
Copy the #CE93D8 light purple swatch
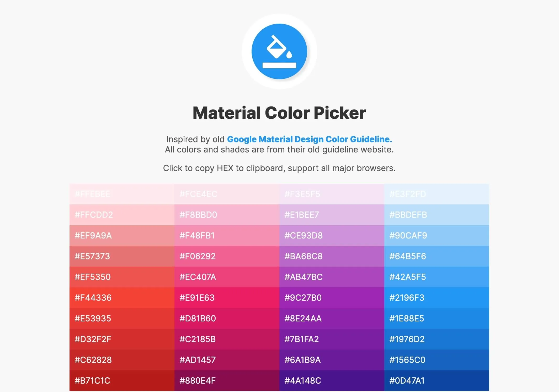pyautogui.click(x=332, y=236)
